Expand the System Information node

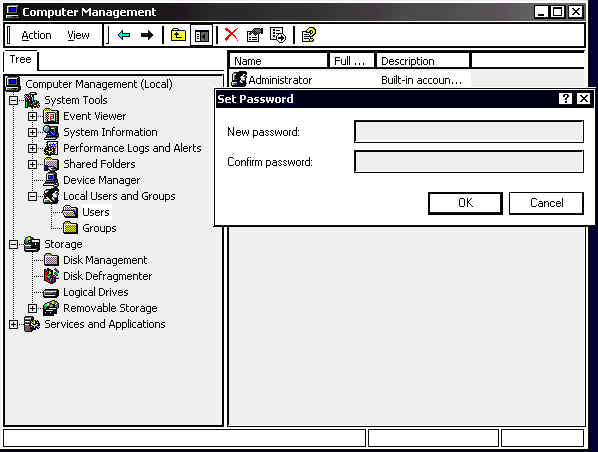point(32,132)
